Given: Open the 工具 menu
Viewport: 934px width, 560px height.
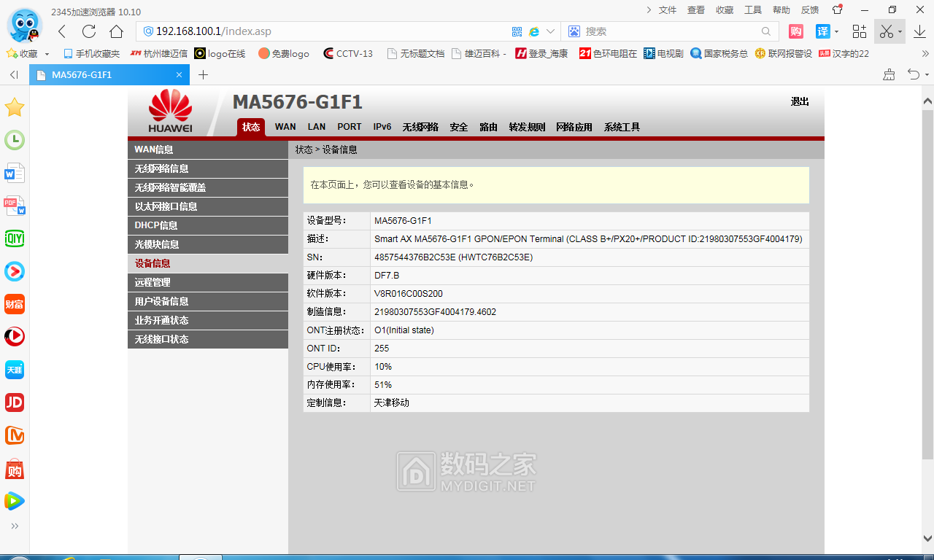Looking at the screenshot, I should [753, 10].
